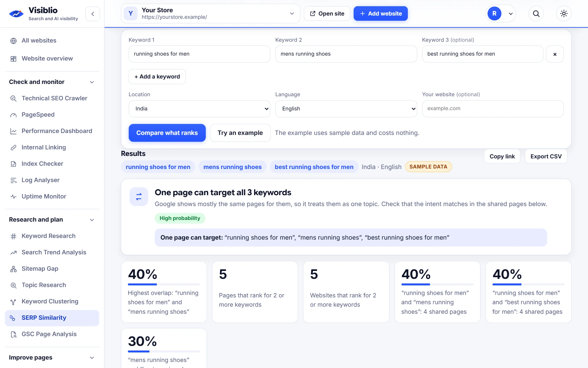Click the SERP Similarity icon

click(x=12, y=318)
